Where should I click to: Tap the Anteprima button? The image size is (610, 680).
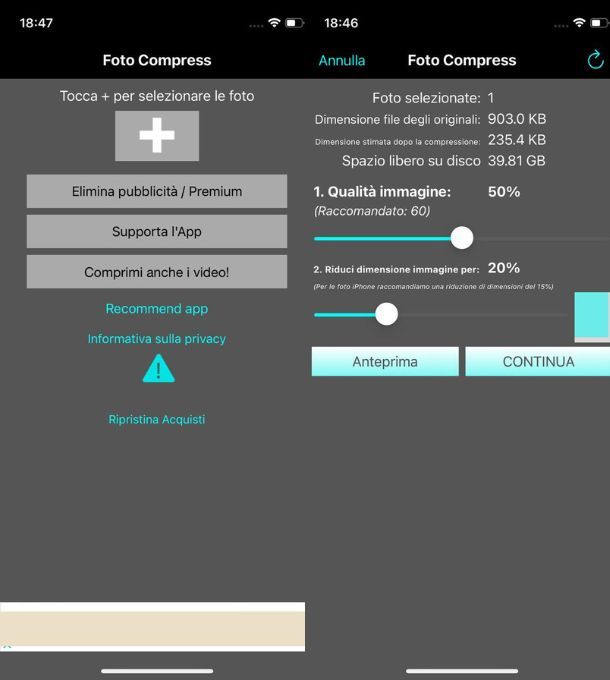pos(385,361)
